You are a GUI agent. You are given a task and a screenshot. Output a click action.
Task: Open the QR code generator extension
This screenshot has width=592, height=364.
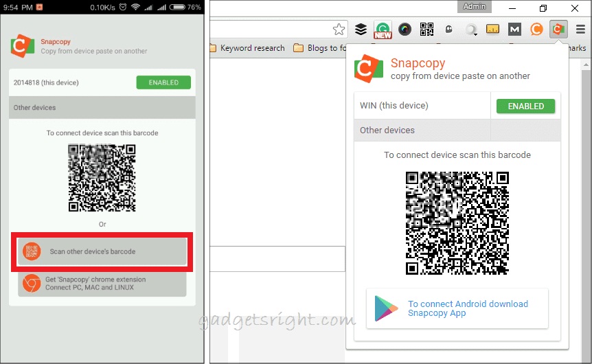(x=426, y=29)
